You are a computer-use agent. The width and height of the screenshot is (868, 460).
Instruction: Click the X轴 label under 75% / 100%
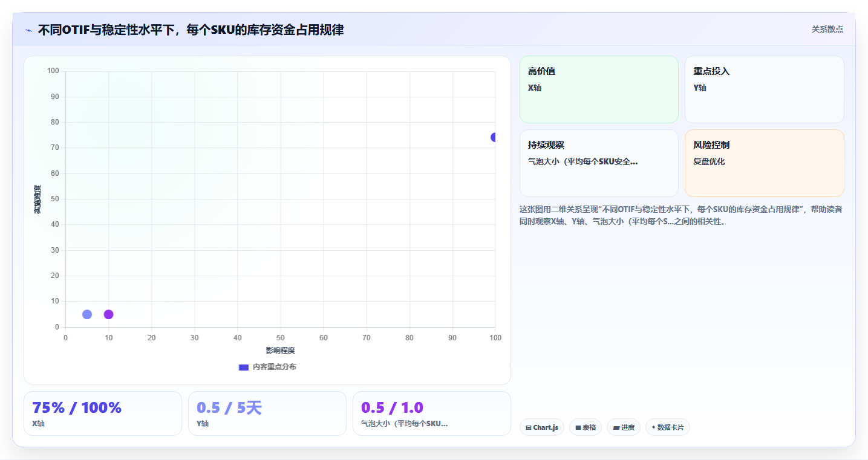point(38,424)
